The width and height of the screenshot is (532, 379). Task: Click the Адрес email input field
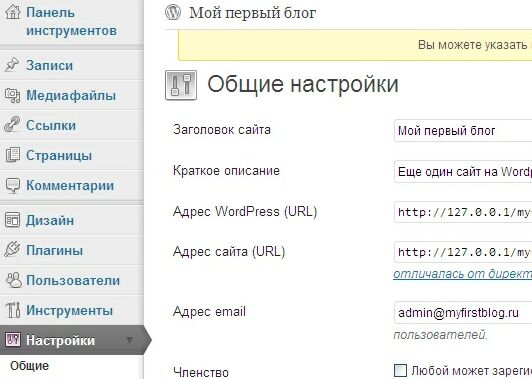[463, 312]
